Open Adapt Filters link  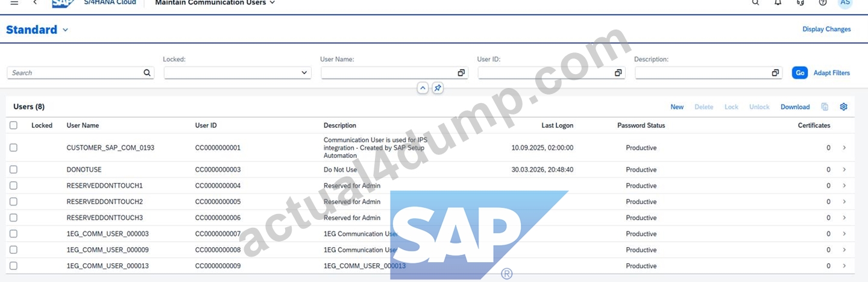[x=832, y=73]
